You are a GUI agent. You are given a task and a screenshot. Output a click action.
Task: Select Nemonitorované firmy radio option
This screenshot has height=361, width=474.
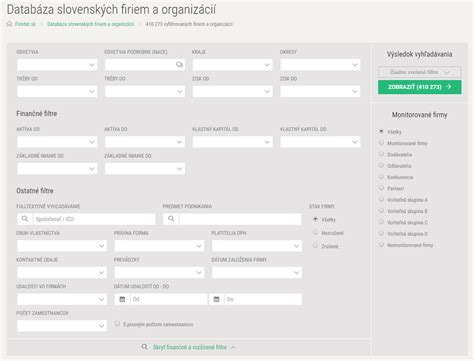[381, 245]
